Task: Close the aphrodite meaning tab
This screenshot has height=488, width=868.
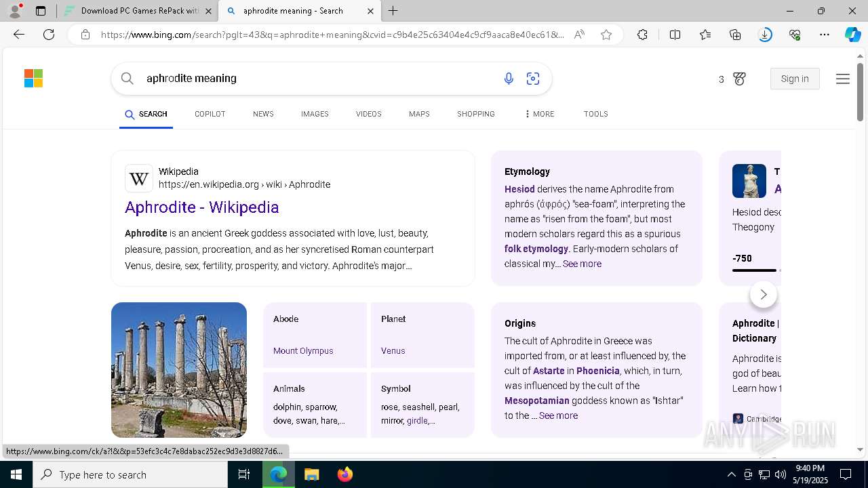Action: (370, 11)
